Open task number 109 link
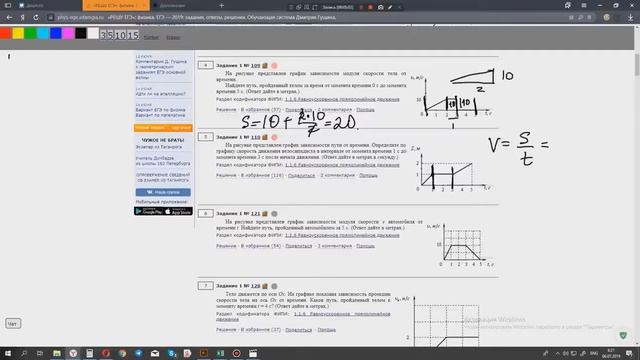The image size is (640, 360). (x=256, y=65)
